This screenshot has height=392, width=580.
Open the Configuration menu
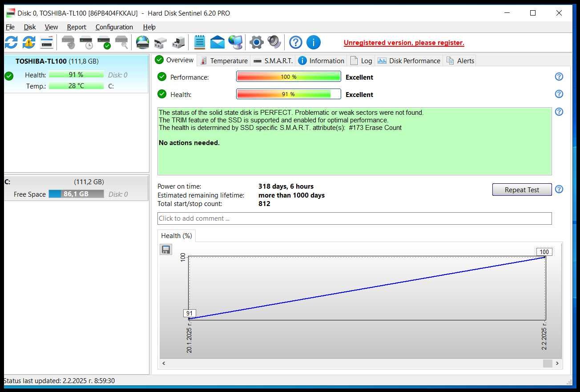[114, 27]
